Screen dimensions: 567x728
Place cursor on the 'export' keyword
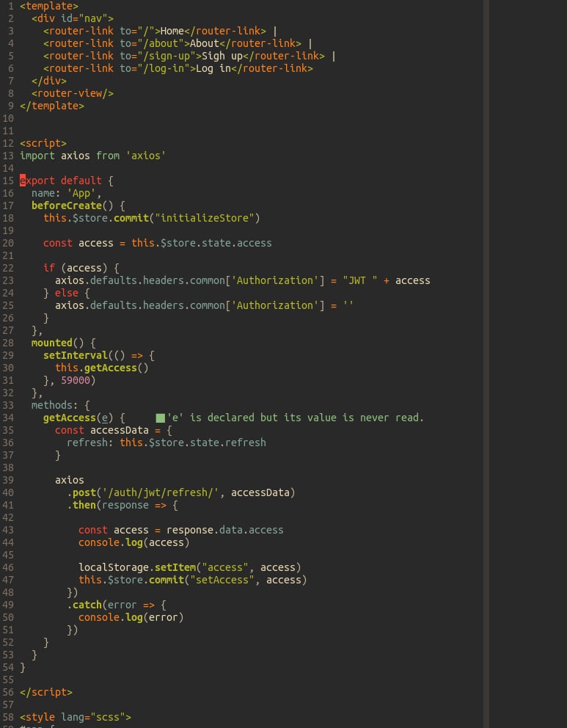(37, 181)
